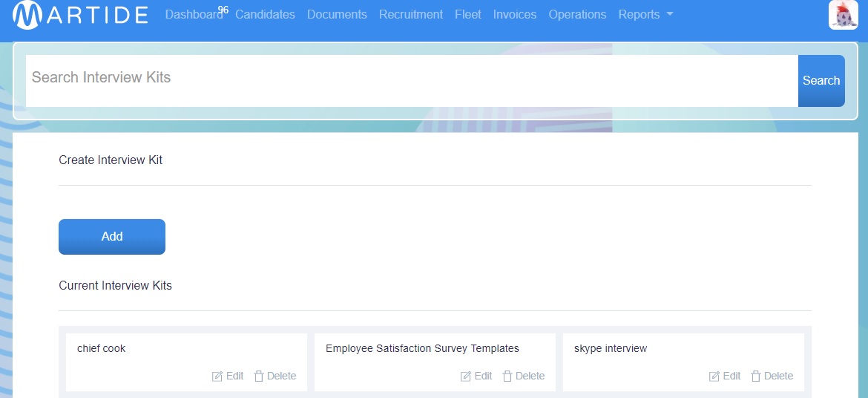This screenshot has height=398, width=868.
Task: Go to the Dashboard page
Action: (x=194, y=15)
